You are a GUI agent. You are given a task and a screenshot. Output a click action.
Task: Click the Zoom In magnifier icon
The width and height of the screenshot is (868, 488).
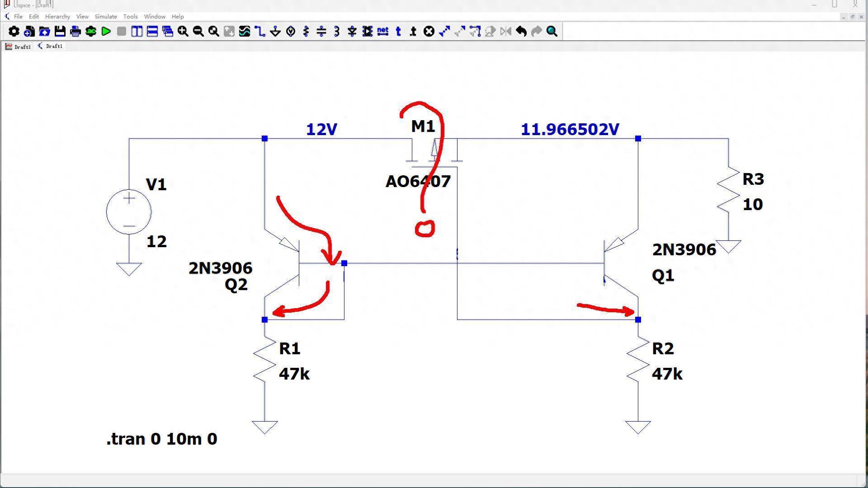[x=183, y=32]
